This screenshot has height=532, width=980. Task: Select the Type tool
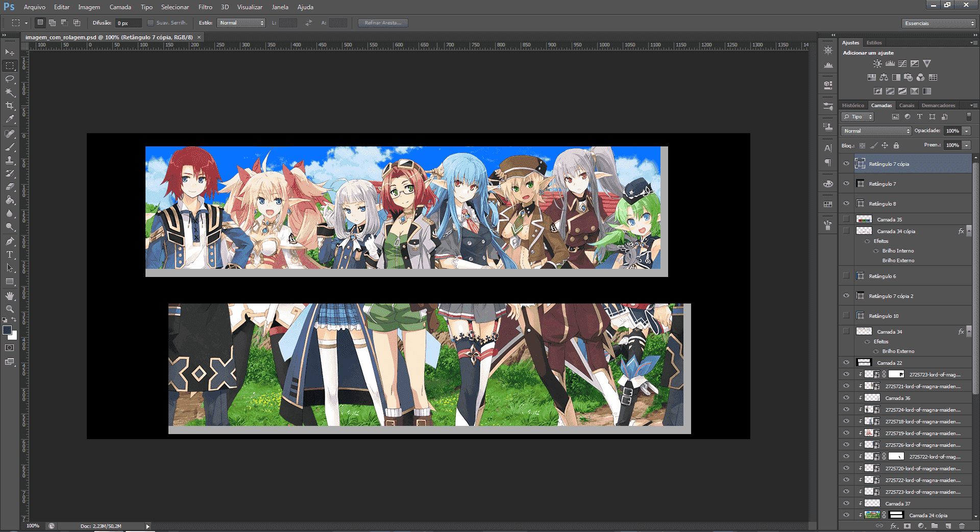tap(10, 255)
